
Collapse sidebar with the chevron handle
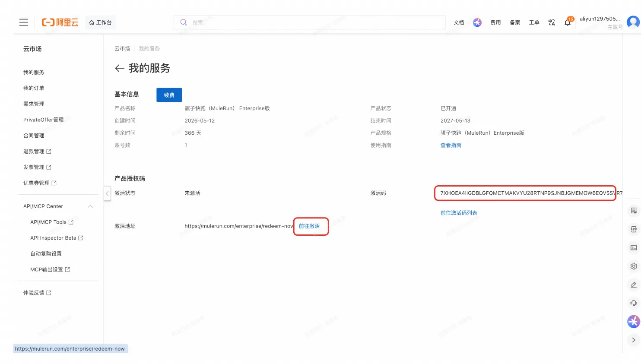(108, 193)
